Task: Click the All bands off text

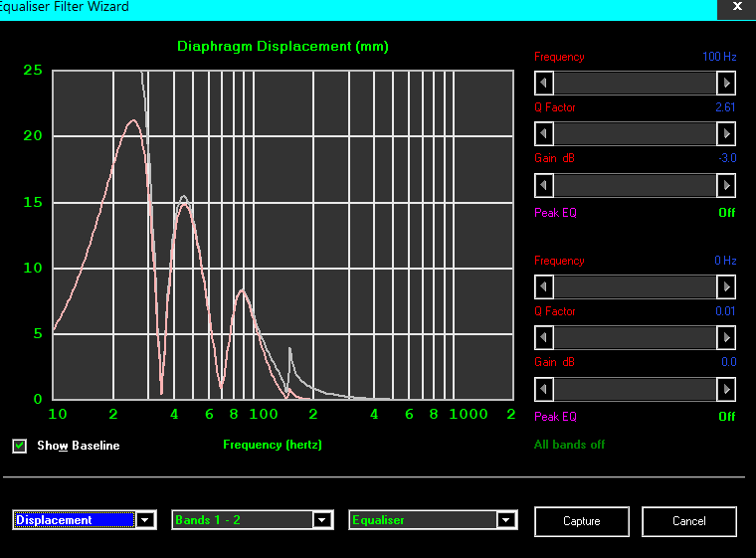Action: pyautogui.click(x=569, y=445)
